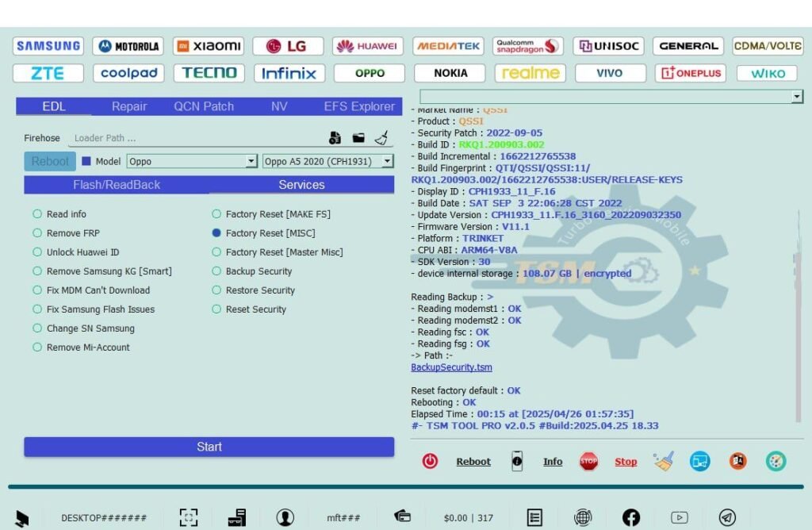Open the General section logo
Image resolution: width=812 pixels, height=530 pixels.
pos(688,46)
